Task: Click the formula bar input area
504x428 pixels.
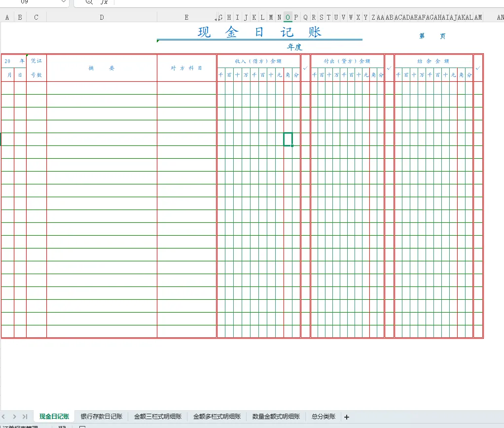Action: 309,2
